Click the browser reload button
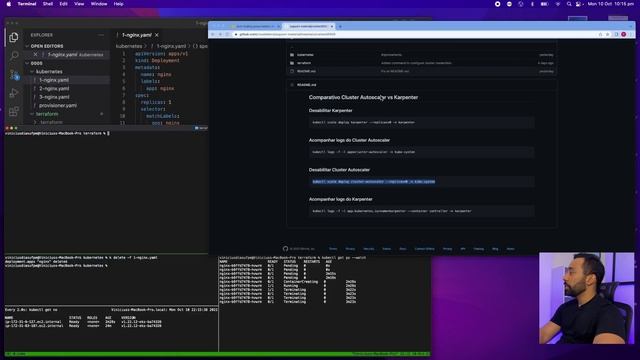 point(227,34)
